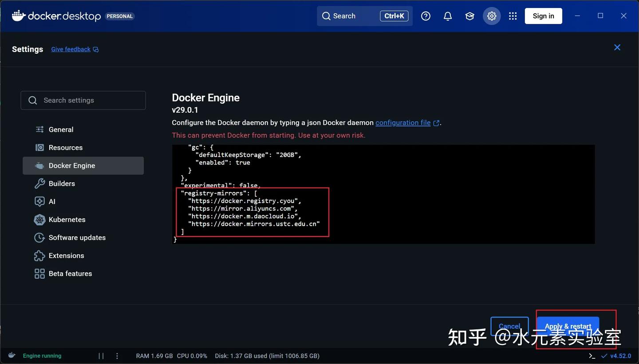Click the Settings gear icon in titlebar

click(x=491, y=16)
